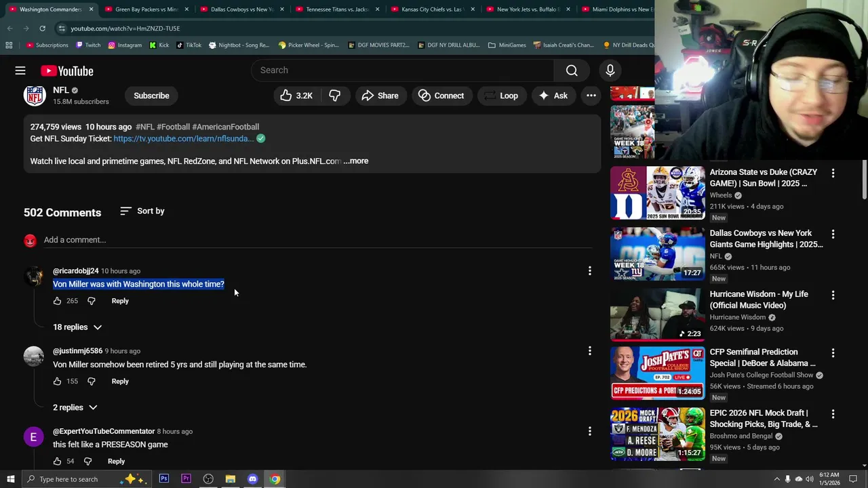This screenshot has width=868, height=488.
Task: Open Photoshop from the taskbar
Action: coord(164,479)
